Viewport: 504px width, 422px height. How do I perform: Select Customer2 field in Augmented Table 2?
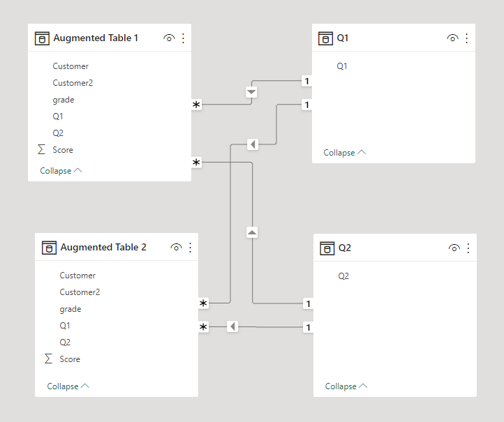(80, 292)
